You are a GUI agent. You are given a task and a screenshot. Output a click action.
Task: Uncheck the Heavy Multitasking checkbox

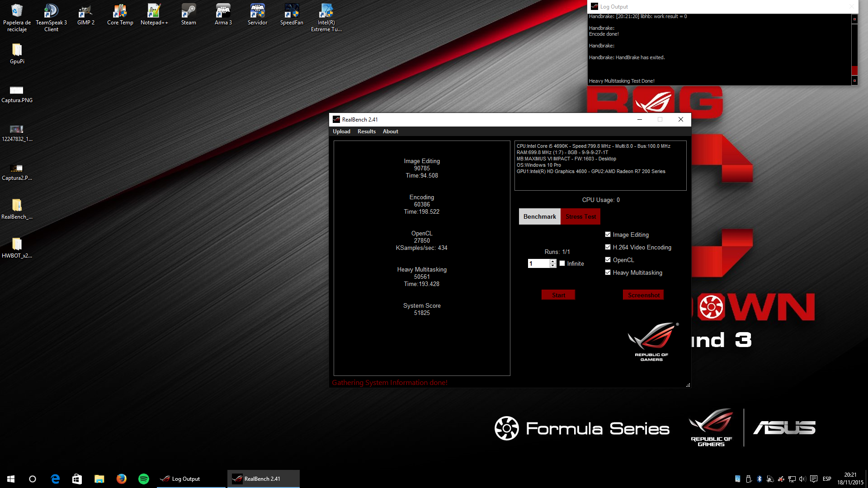coord(608,272)
